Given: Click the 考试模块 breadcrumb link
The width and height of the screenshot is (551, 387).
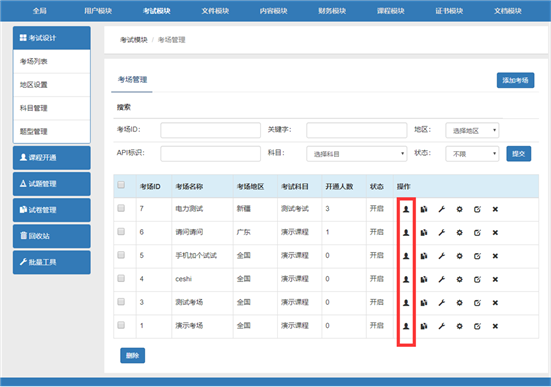Looking at the screenshot, I should tap(134, 40).
